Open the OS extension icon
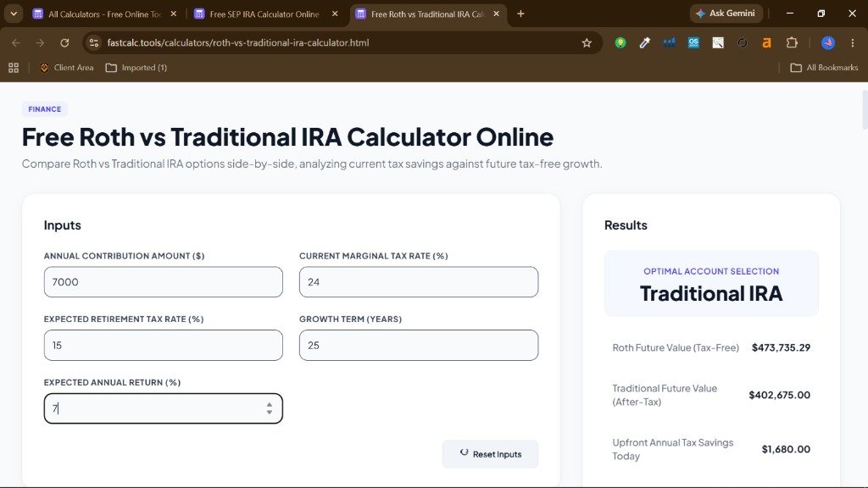Screen dimensions: 868x488 pyautogui.click(x=693, y=42)
